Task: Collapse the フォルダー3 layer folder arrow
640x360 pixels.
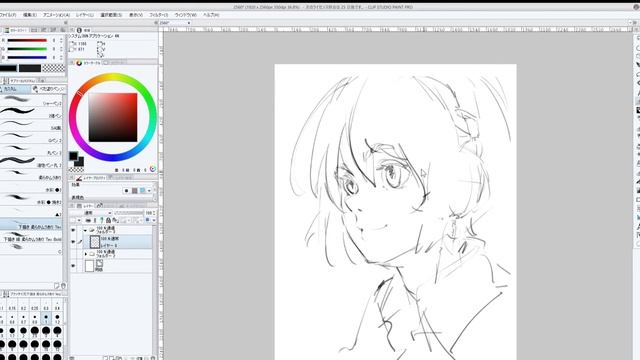Action: pyautogui.click(x=85, y=231)
